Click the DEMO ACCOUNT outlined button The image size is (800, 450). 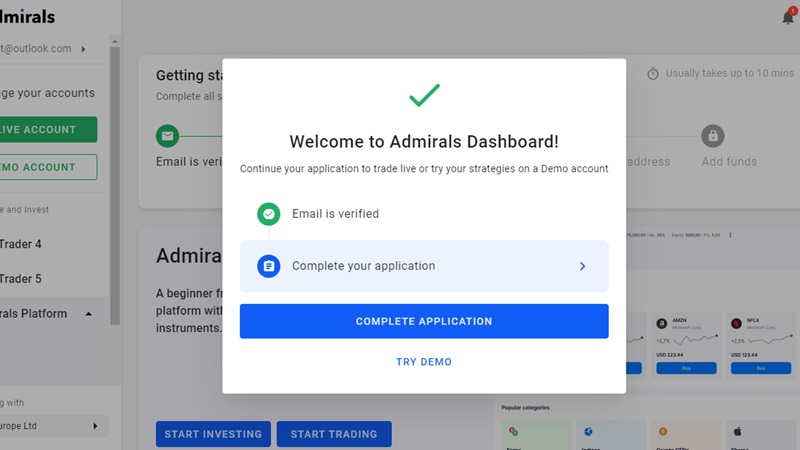point(48,167)
